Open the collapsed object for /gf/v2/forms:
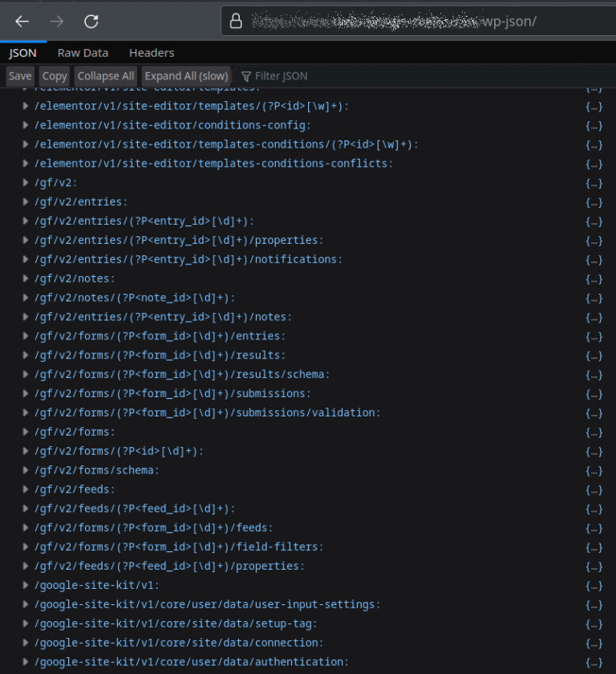 [594, 432]
